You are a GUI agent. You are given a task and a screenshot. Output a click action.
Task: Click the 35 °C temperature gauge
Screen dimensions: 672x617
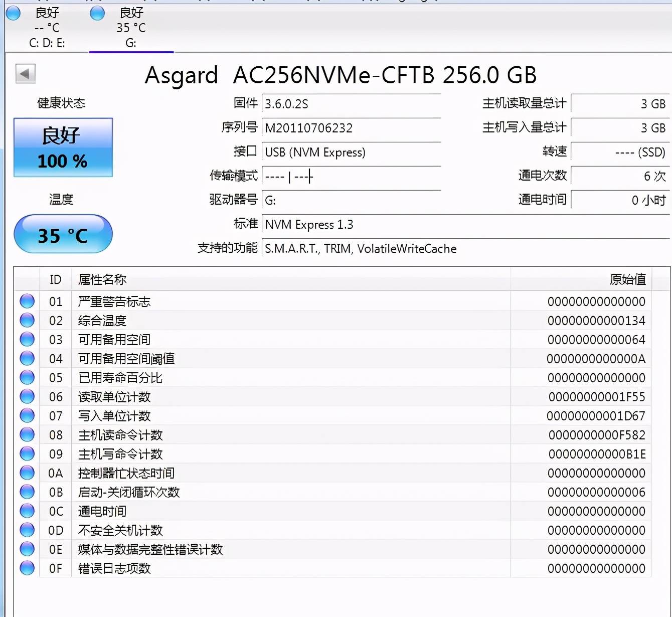(63, 234)
